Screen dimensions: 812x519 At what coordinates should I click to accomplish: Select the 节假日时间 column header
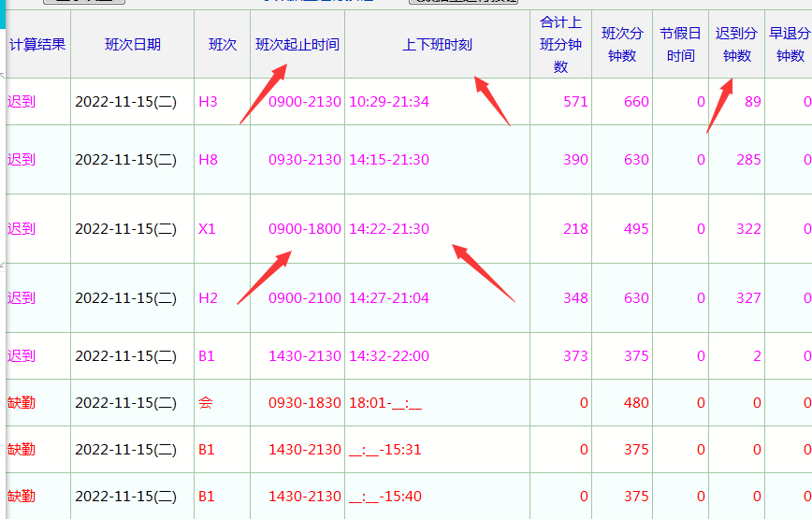point(680,45)
